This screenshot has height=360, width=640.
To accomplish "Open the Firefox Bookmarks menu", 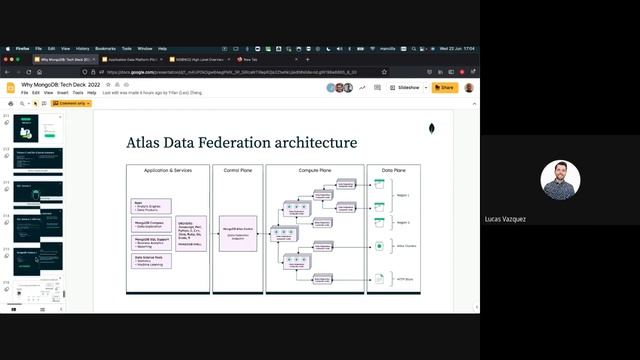I will pos(105,49).
